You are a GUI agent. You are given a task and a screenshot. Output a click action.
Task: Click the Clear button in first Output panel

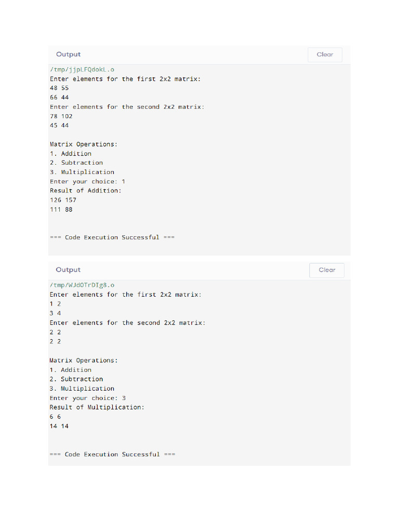pos(325,55)
